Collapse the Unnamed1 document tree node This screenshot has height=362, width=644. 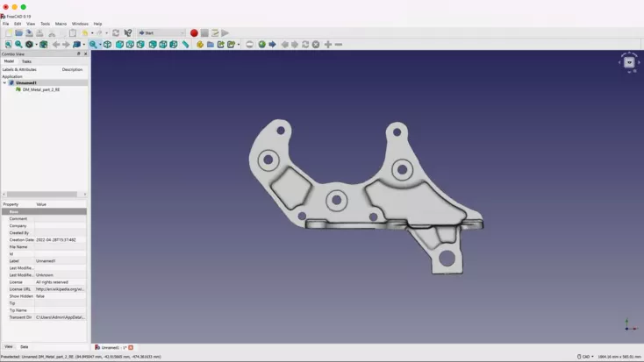click(x=4, y=83)
